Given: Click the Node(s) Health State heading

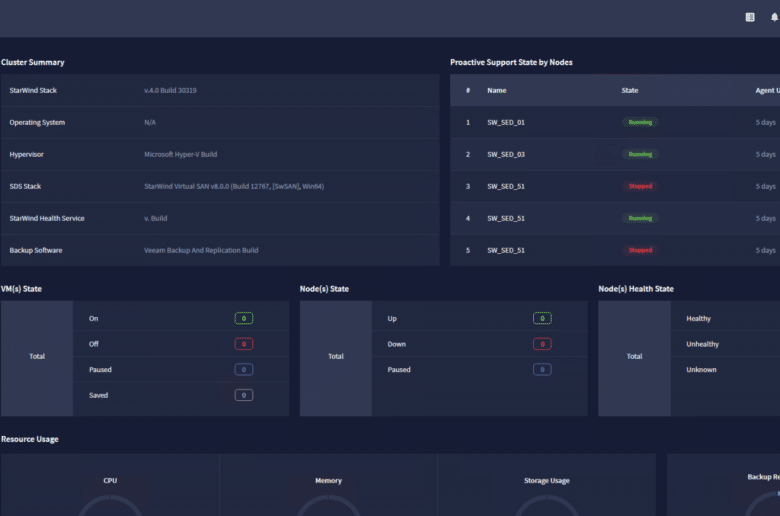Looking at the screenshot, I should point(636,289).
